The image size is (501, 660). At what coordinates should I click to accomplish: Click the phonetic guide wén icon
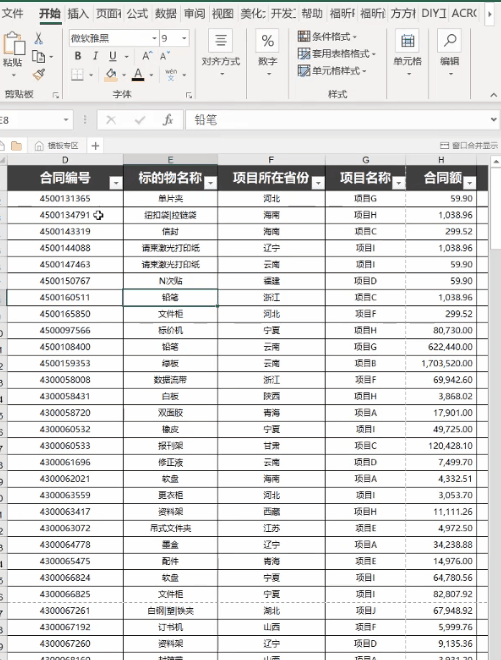click(171, 75)
